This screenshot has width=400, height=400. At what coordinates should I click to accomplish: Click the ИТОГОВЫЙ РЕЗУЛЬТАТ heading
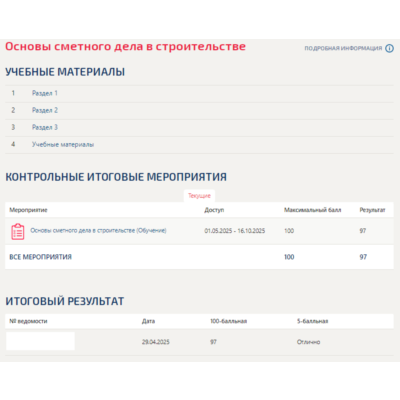[65, 301]
